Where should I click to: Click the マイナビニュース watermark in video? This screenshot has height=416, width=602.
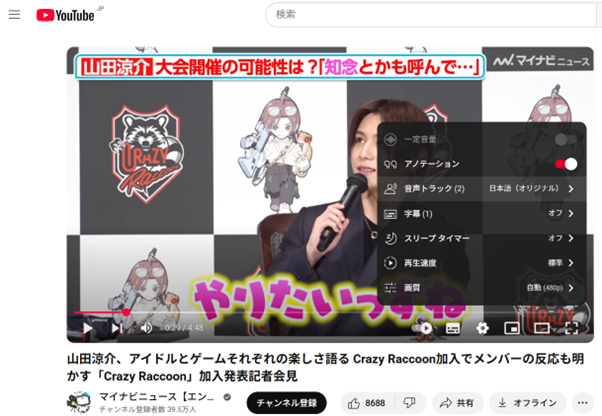(x=541, y=61)
